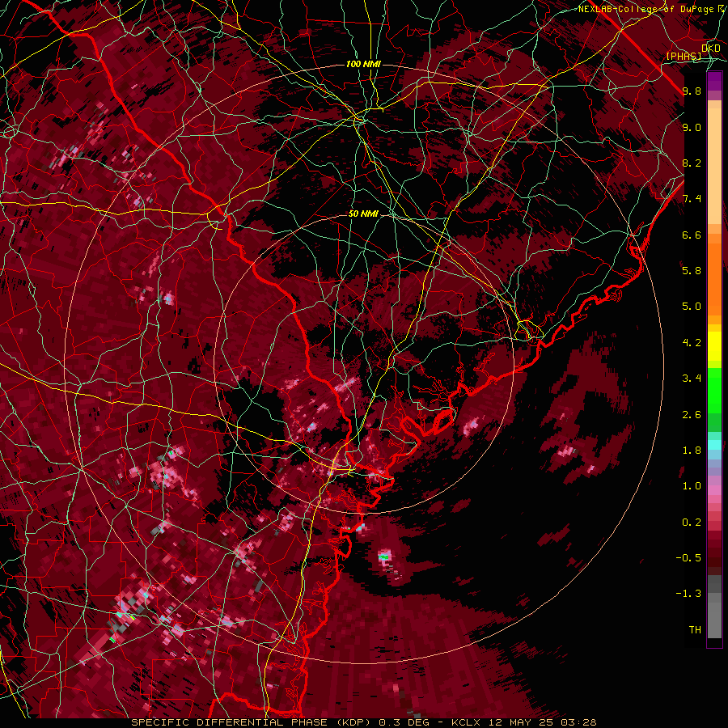Click the '5.0' value on color scale
The height and width of the screenshot is (728, 728).
pos(692,307)
